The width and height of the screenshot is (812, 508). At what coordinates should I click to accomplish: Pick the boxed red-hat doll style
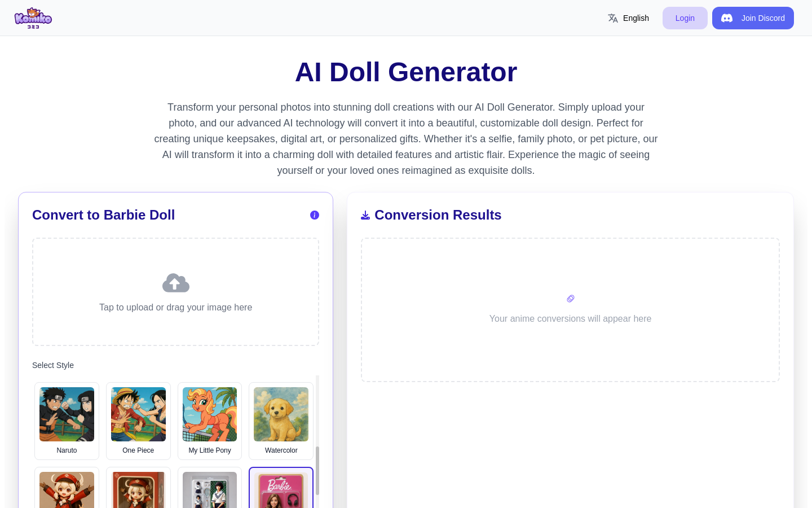(x=138, y=488)
